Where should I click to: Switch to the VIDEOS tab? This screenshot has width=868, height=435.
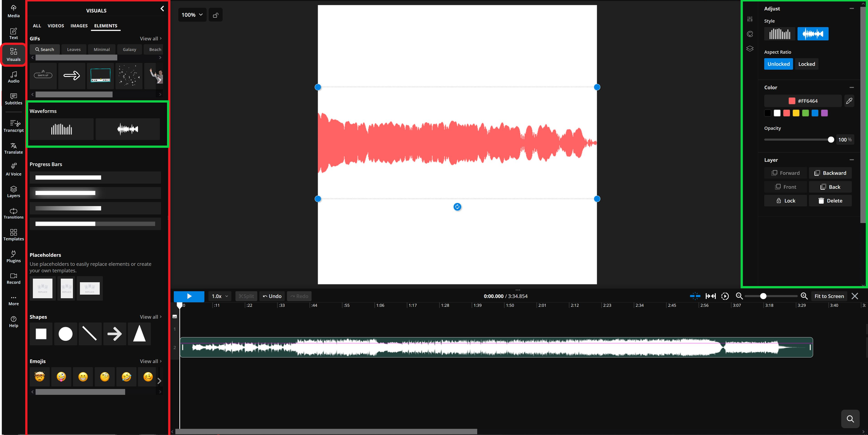point(56,26)
